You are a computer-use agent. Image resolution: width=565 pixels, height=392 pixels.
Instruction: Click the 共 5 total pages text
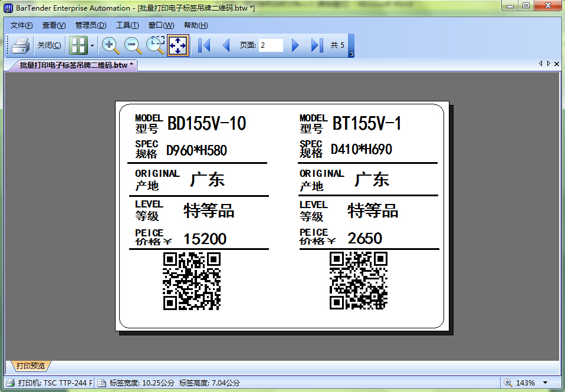[x=337, y=45]
